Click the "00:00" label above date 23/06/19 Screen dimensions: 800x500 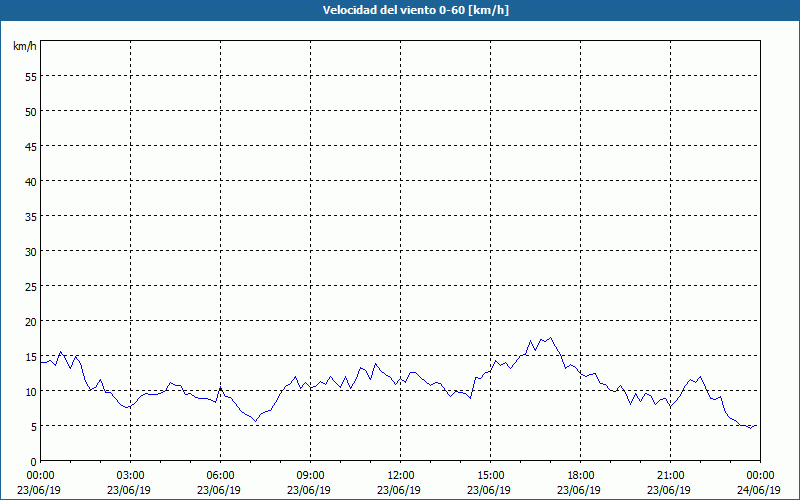point(40,476)
